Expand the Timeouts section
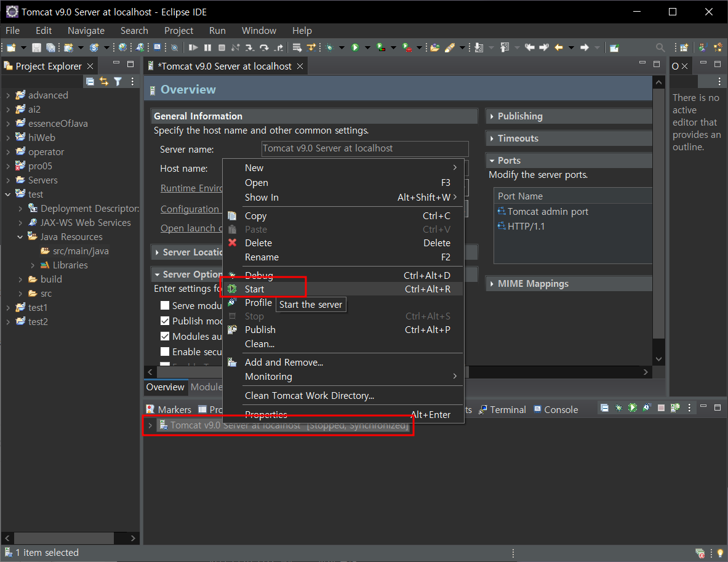The height and width of the screenshot is (562, 728). coord(492,138)
